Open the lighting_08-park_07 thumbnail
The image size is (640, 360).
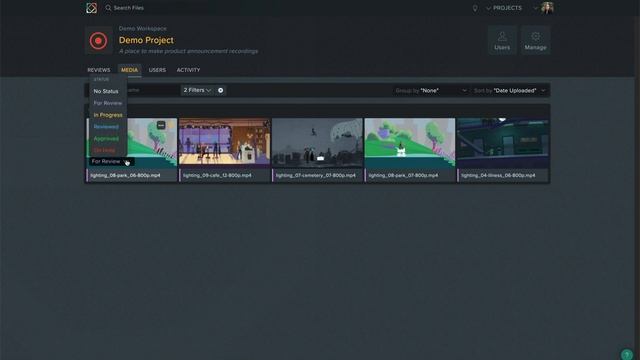(x=410, y=143)
